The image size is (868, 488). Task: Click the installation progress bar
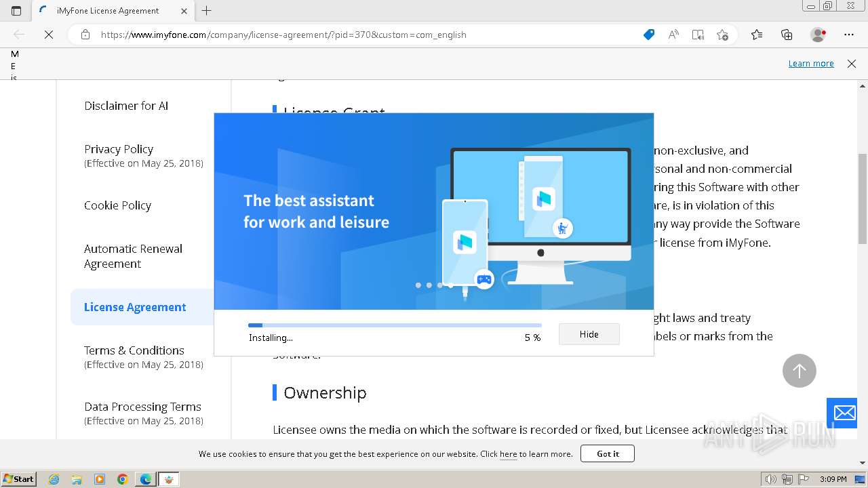pos(395,325)
